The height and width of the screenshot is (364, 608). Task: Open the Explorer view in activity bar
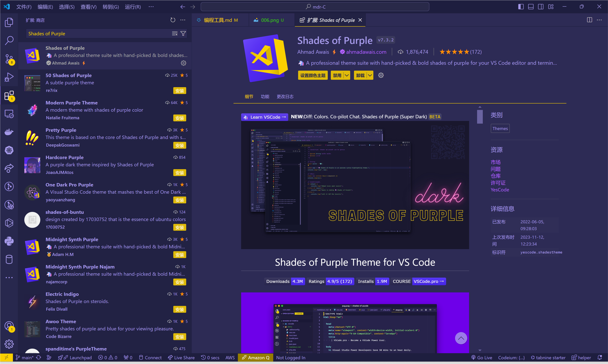coord(9,22)
